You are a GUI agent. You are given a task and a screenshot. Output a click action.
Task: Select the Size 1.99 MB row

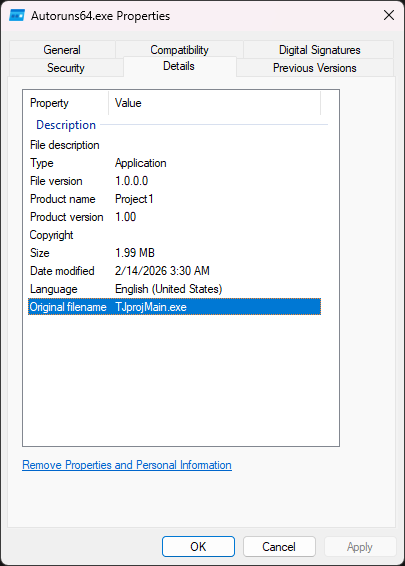pyautogui.click(x=174, y=253)
